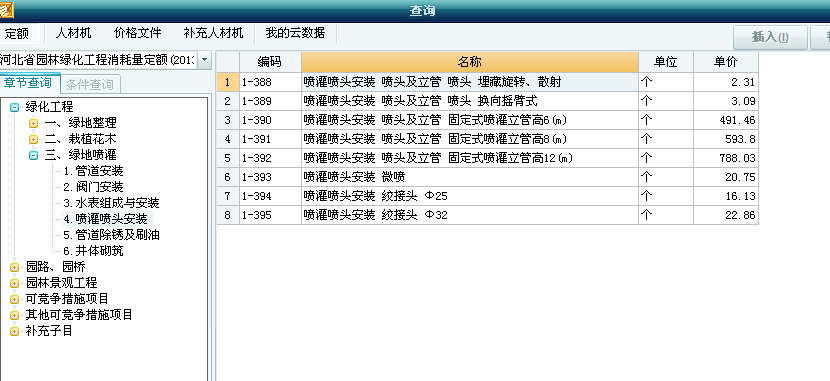Expand the 一、绿地整理 node
The height and width of the screenshot is (381, 830).
tap(33, 123)
